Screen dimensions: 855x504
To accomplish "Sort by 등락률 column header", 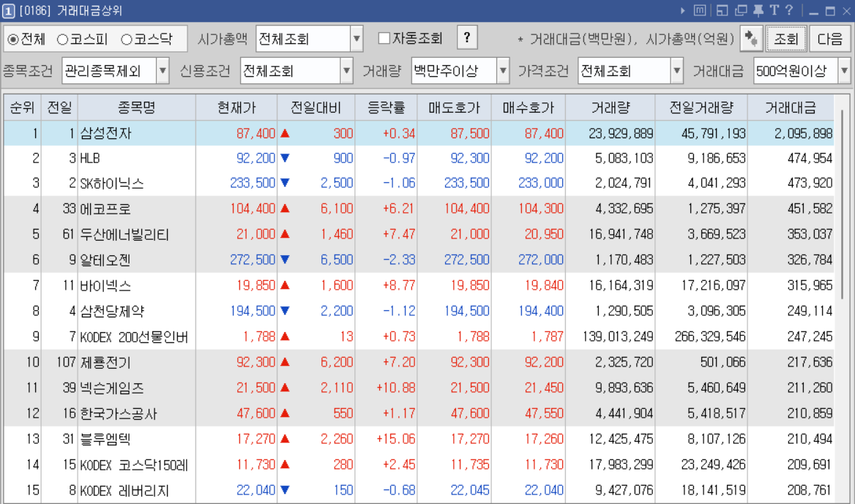I will [386, 108].
